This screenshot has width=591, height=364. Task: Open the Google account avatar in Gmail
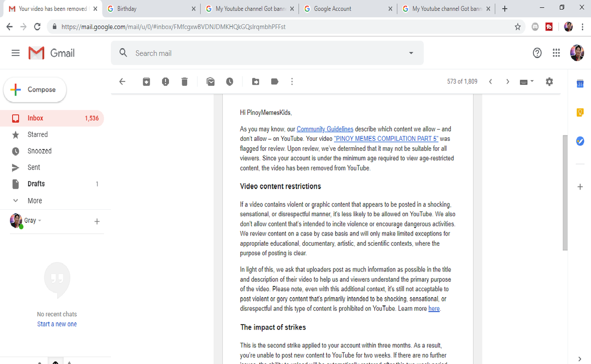click(x=577, y=53)
